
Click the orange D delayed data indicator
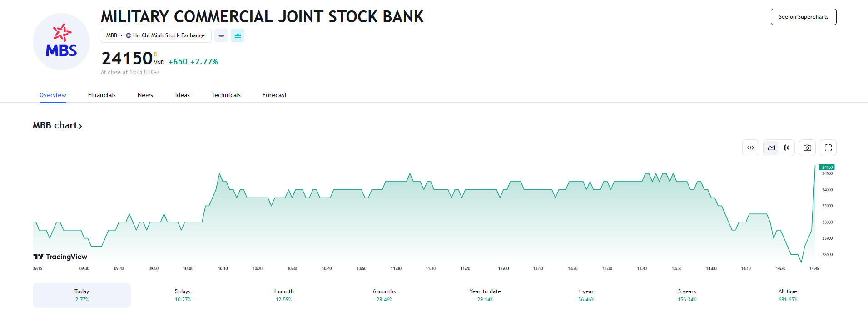tap(156, 54)
